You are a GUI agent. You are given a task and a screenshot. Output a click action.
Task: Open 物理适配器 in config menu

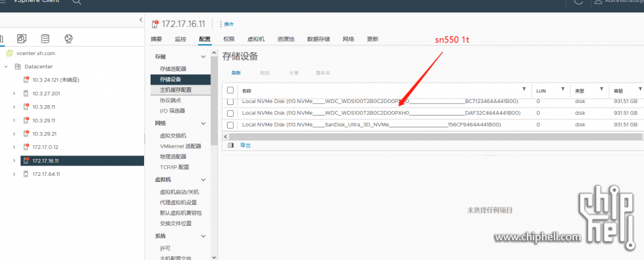coord(173,157)
